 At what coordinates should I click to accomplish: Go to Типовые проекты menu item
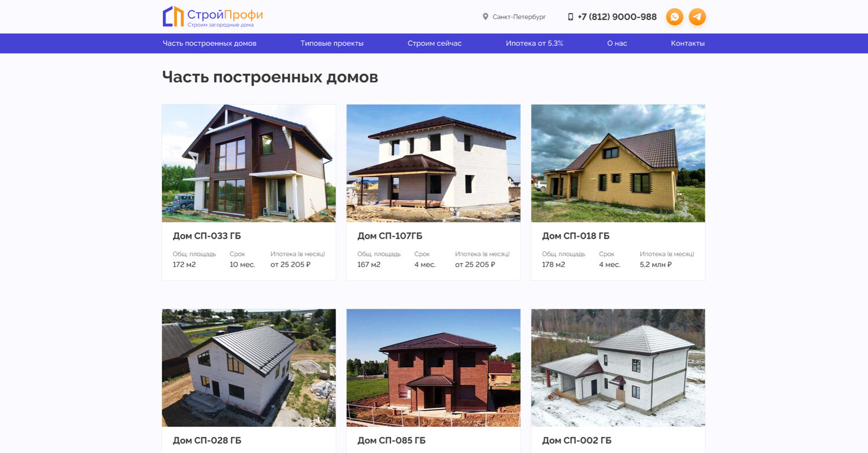[x=332, y=43]
